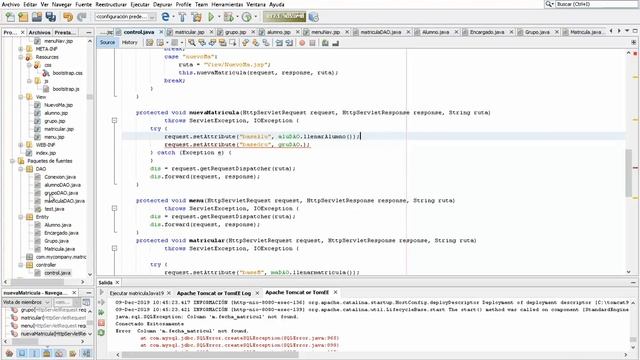Screen dimensions: 640x360
Task: Select Conexion.java in the project tree
Action: (x=60, y=177)
